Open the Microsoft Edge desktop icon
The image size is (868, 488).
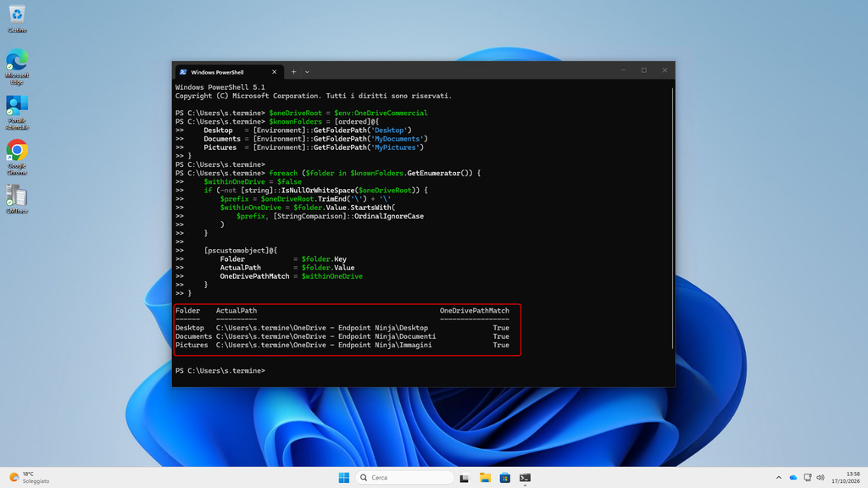(17, 67)
